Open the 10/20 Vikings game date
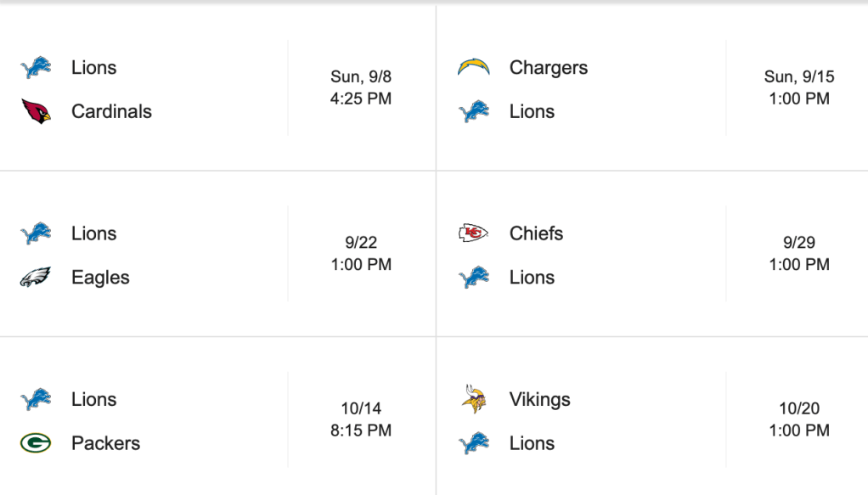 tap(799, 408)
